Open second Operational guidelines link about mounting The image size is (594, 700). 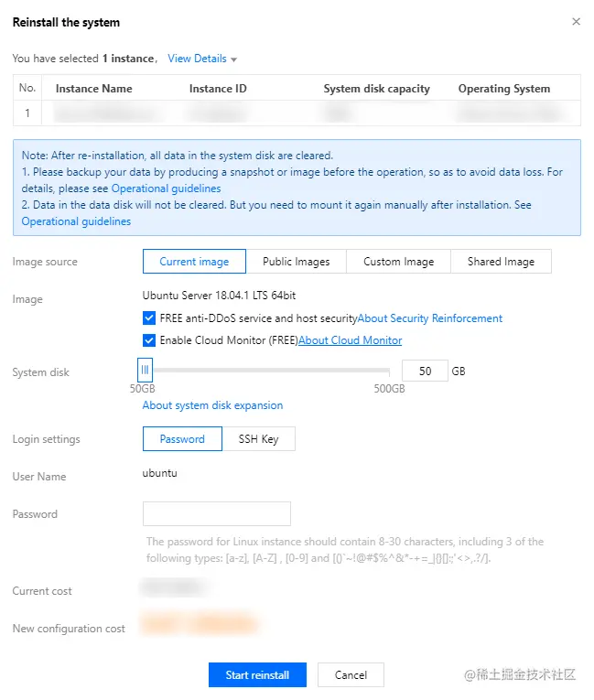click(76, 221)
